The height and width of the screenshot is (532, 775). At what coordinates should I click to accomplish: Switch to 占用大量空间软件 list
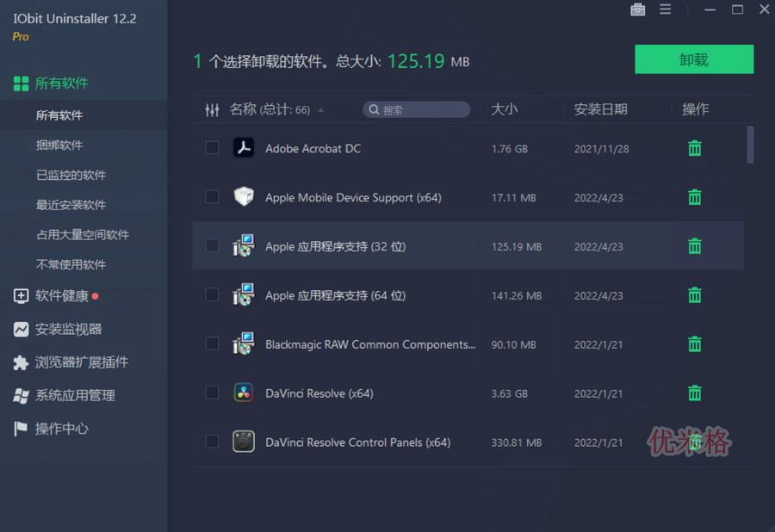coord(83,235)
